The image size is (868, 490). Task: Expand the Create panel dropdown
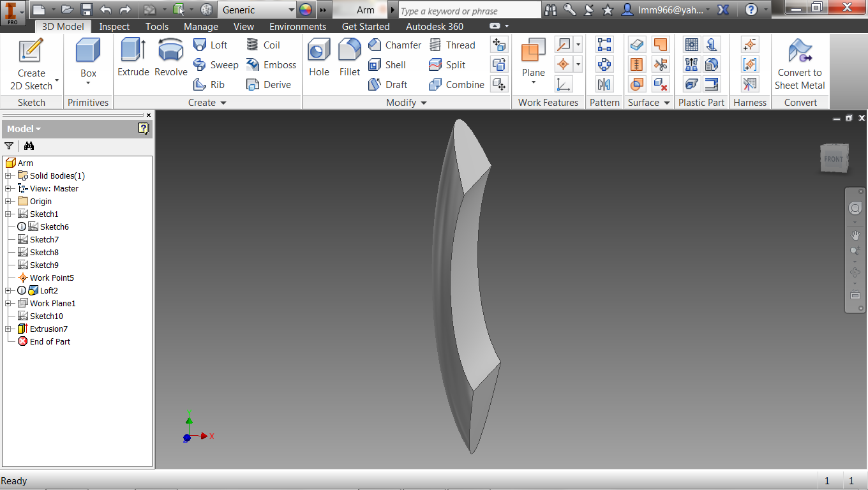coord(223,103)
